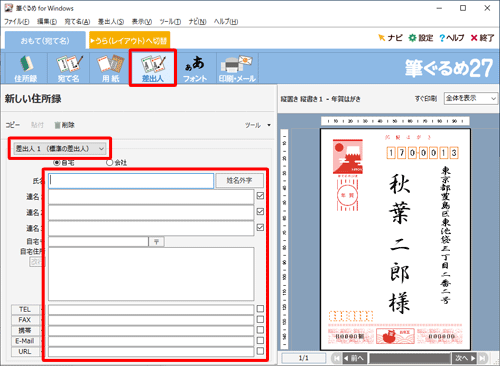This screenshot has height=366, width=500.
Task: Open the 宛て名(A) menu
Action: (77, 22)
